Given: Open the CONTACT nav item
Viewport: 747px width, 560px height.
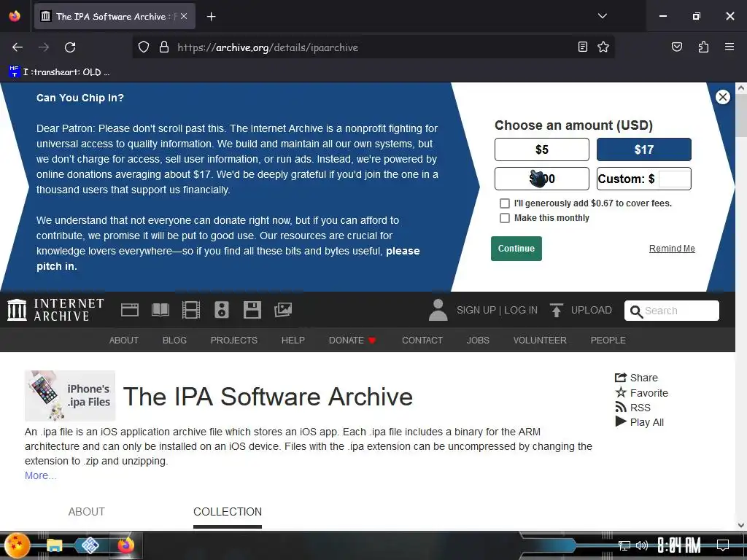Looking at the screenshot, I should (x=422, y=341).
